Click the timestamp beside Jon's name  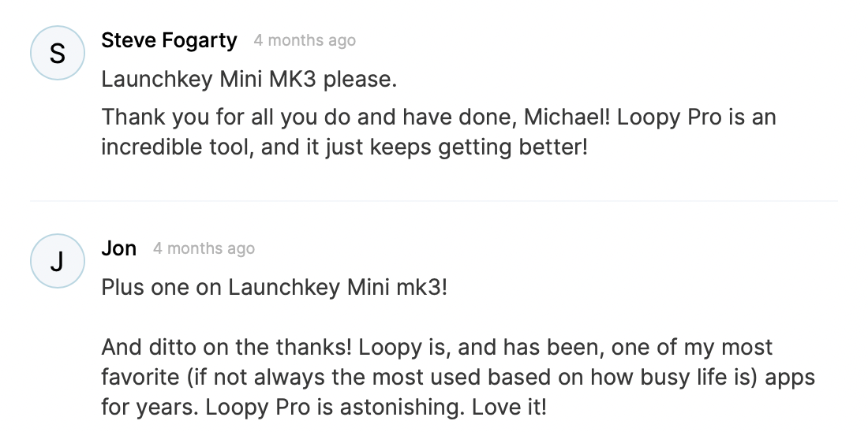(204, 248)
